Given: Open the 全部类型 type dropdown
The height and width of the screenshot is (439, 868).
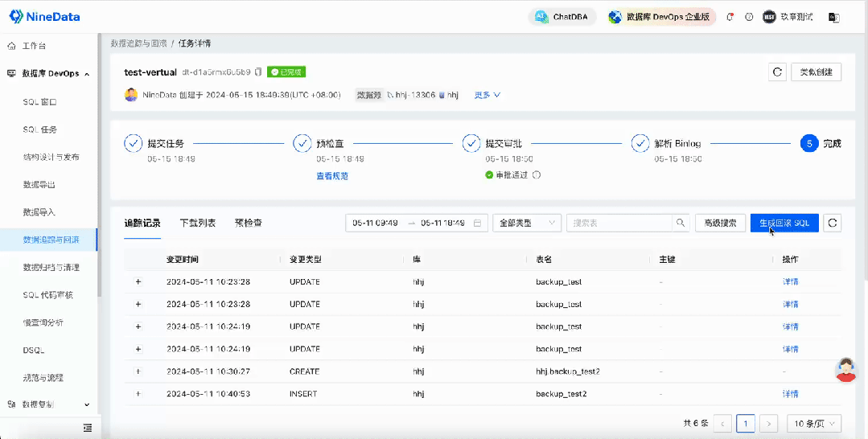Looking at the screenshot, I should pyautogui.click(x=527, y=223).
